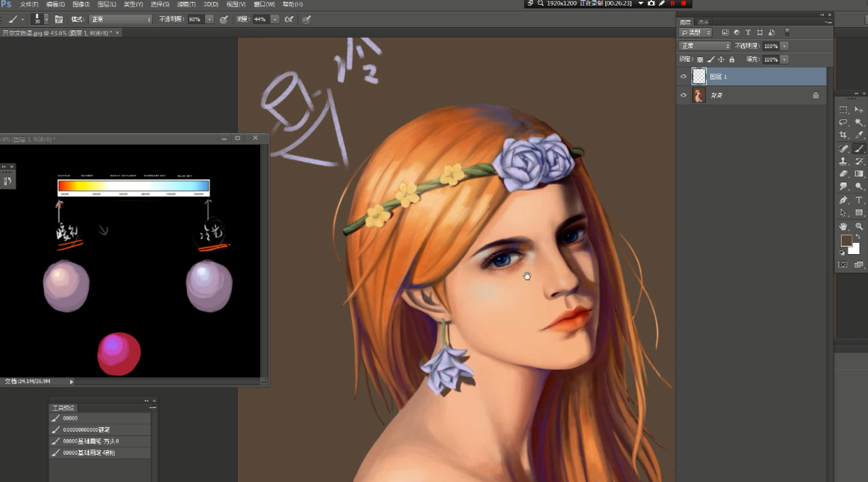Expand the layer filter 类型 dropdown
Viewport: 868px width, 482px height.
click(x=695, y=33)
